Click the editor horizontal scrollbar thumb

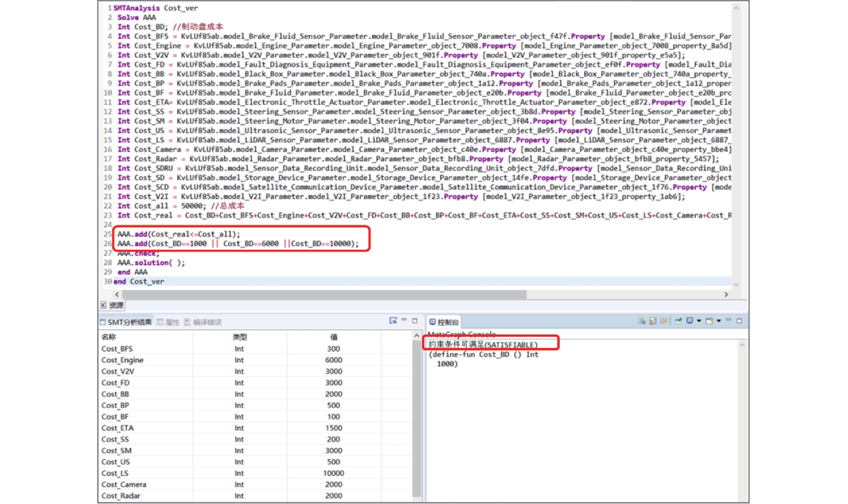tap(324, 294)
